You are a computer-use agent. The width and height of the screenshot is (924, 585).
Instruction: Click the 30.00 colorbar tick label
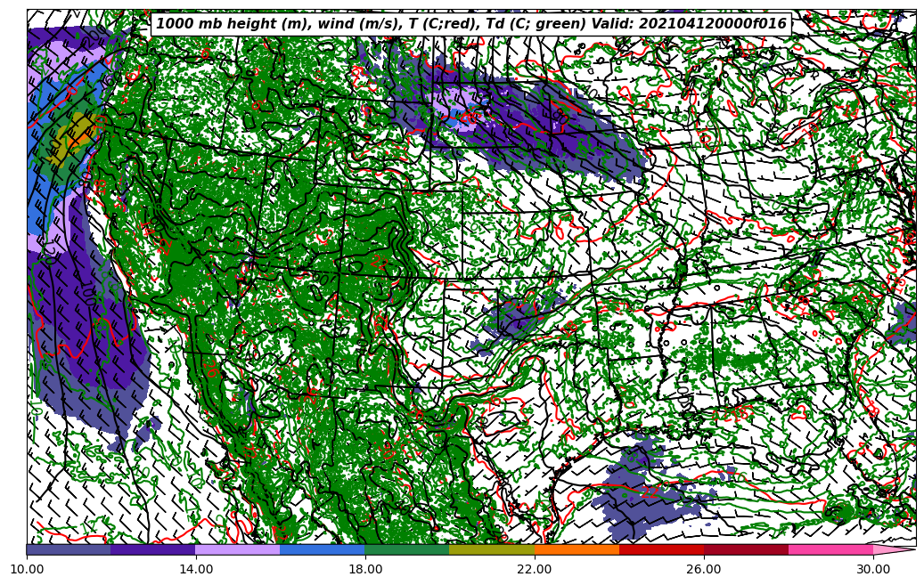click(x=873, y=568)
